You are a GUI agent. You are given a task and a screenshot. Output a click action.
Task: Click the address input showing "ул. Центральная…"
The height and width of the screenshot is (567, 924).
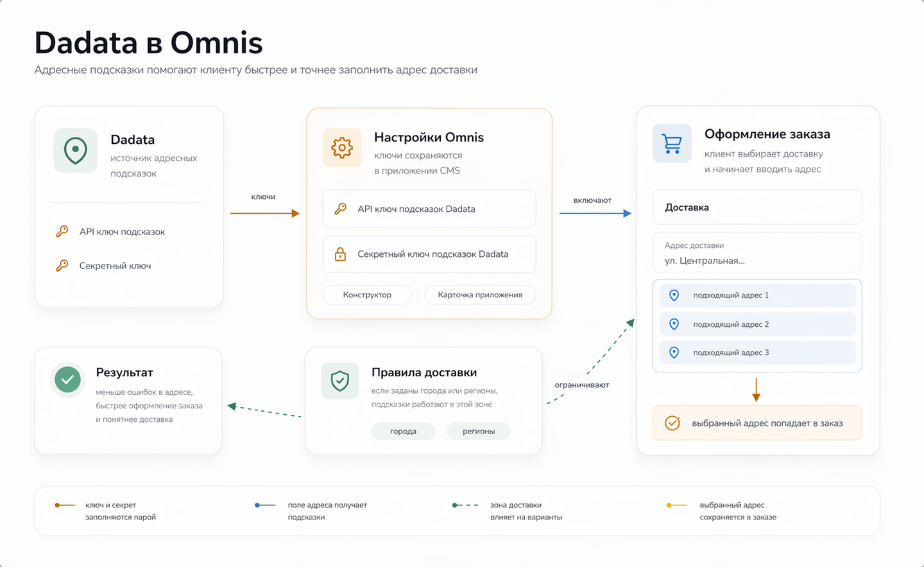point(757,252)
